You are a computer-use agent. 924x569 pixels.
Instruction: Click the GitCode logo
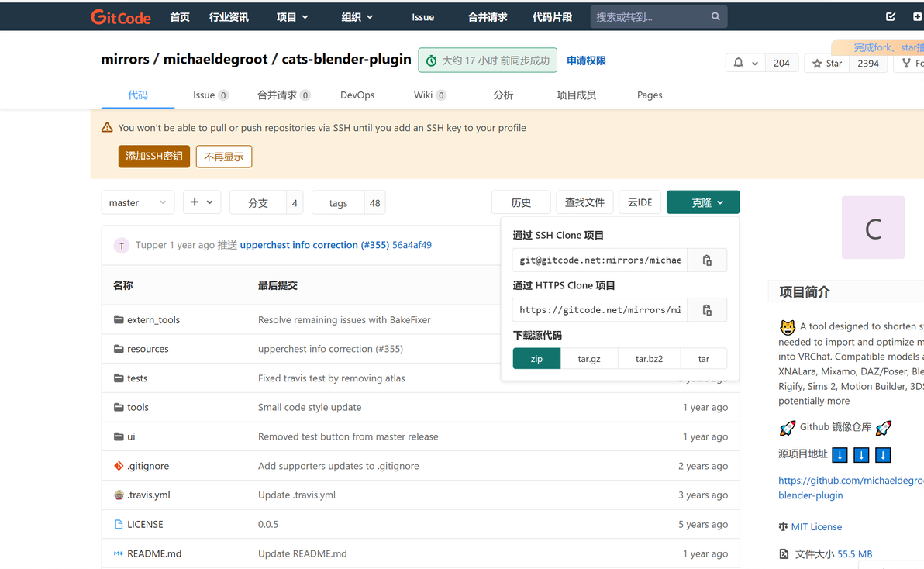pos(121,17)
